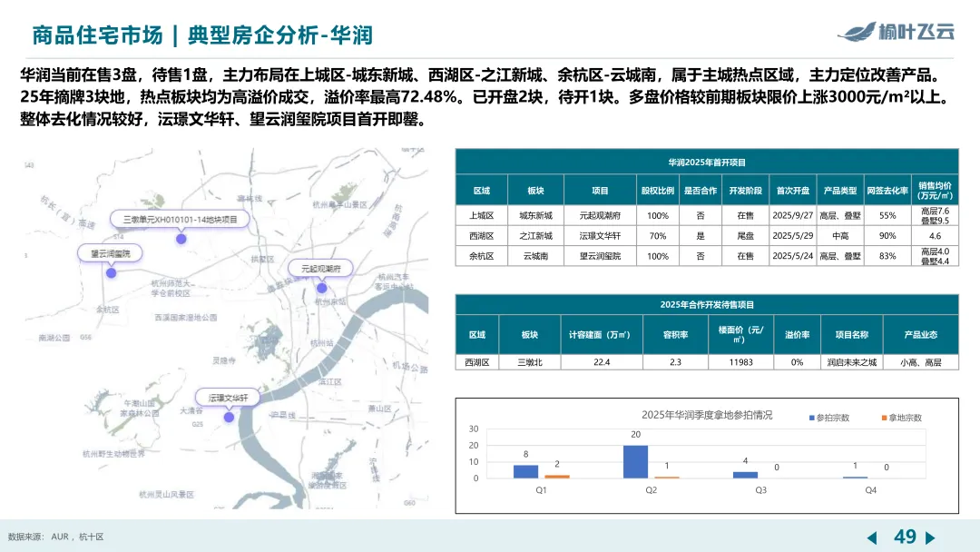Click the 华润2025年首开项目 table header
980x552 pixels.
tap(707, 162)
